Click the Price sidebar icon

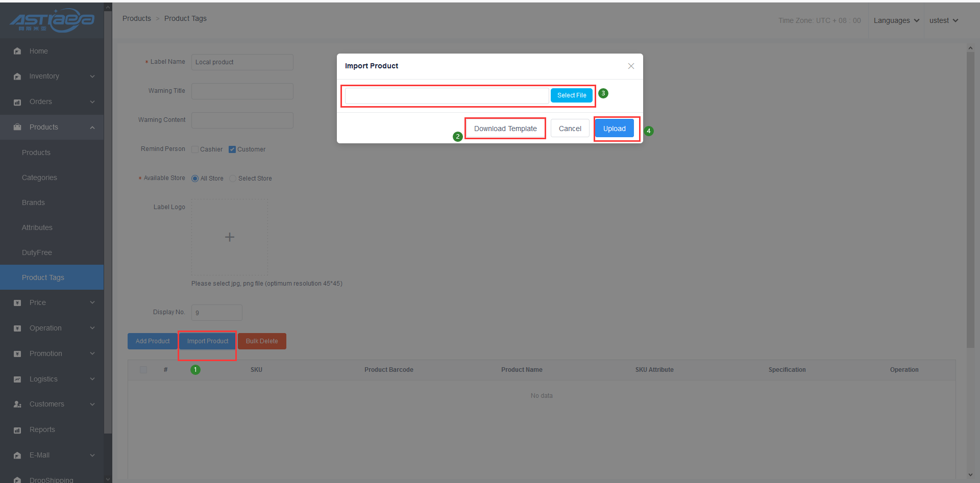tap(17, 303)
